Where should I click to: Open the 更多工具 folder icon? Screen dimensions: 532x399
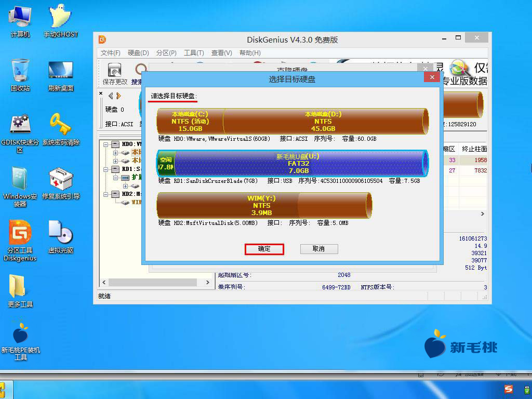[20, 291]
